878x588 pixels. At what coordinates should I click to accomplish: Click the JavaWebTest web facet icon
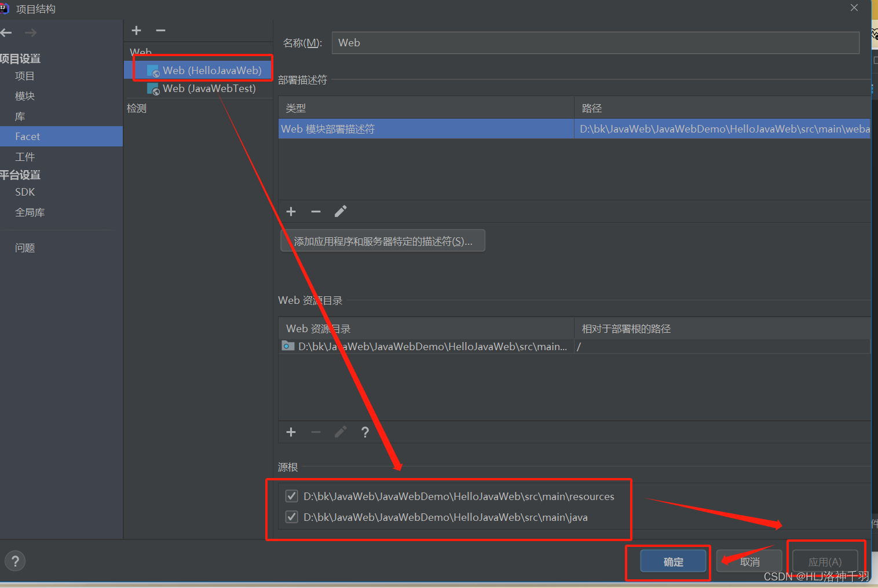pos(153,89)
